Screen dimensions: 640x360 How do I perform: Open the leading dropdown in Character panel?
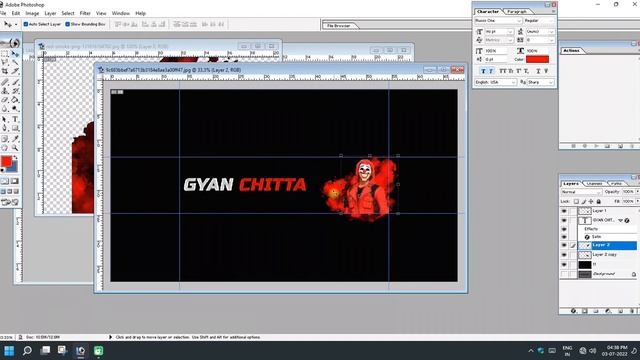click(551, 31)
